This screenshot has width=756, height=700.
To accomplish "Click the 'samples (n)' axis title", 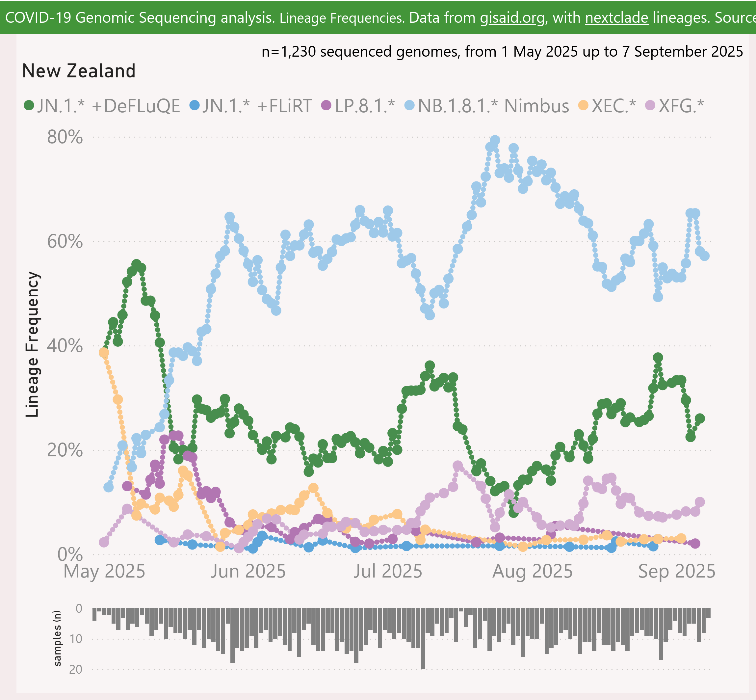I will pyautogui.click(x=58, y=638).
